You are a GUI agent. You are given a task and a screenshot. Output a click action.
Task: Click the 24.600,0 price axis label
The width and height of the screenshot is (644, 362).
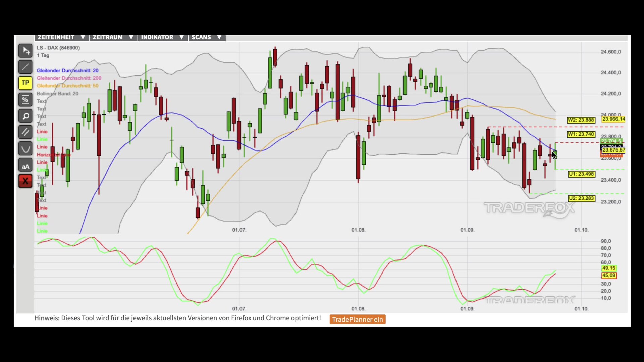(x=611, y=52)
